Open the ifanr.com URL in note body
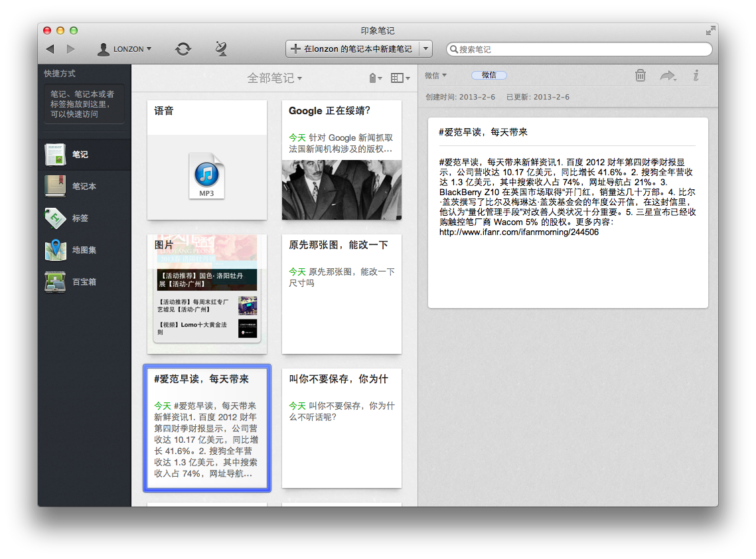Image resolution: width=756 pixels, height=559 pixels. (x=519, y=232)
